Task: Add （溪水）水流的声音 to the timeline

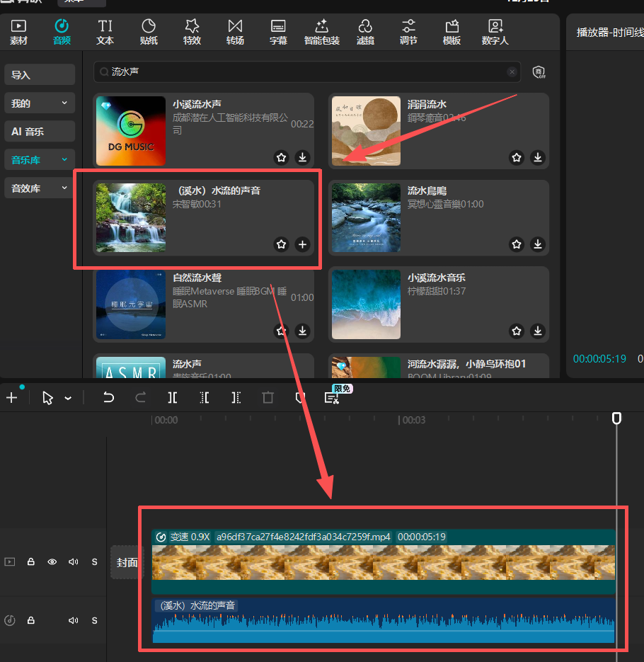Action: tap(302, 244)
